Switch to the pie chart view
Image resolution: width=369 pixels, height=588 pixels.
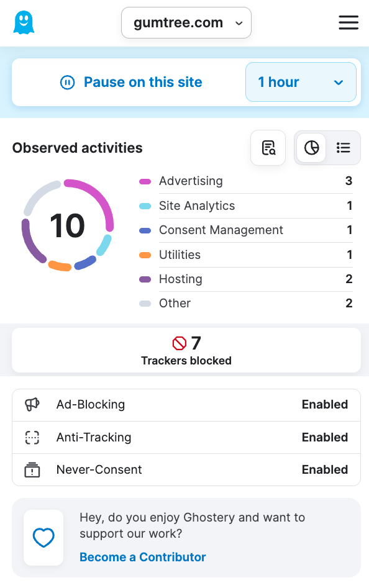tap(311, 148)
